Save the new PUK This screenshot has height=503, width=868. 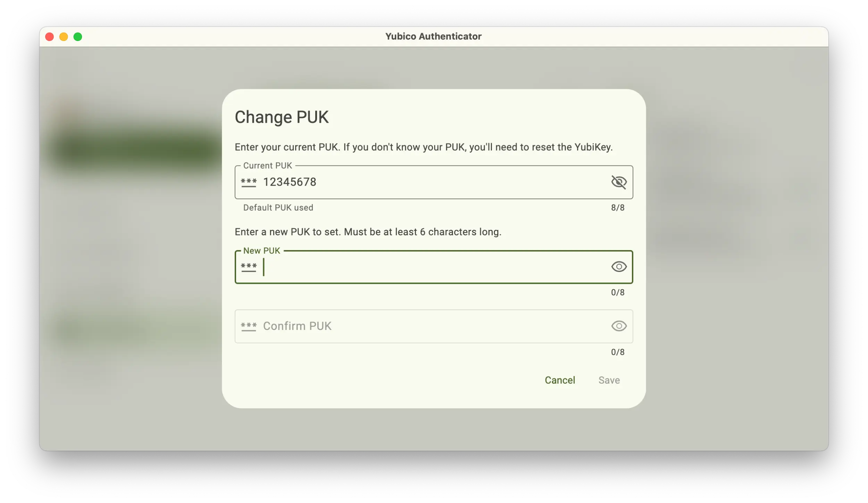coord(609,380)
